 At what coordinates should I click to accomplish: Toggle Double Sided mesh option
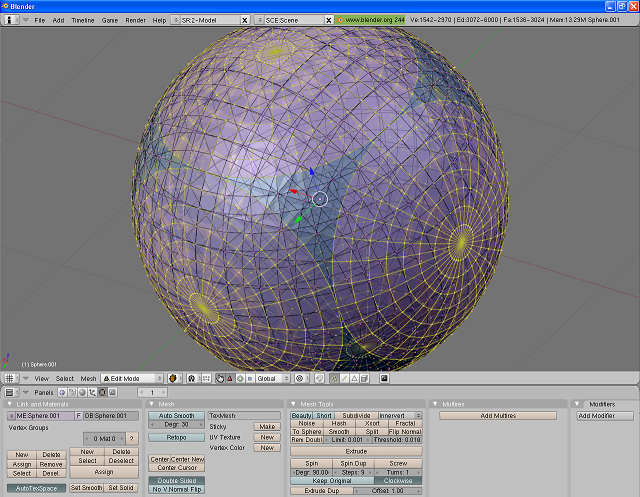click(x=176, y=481)
